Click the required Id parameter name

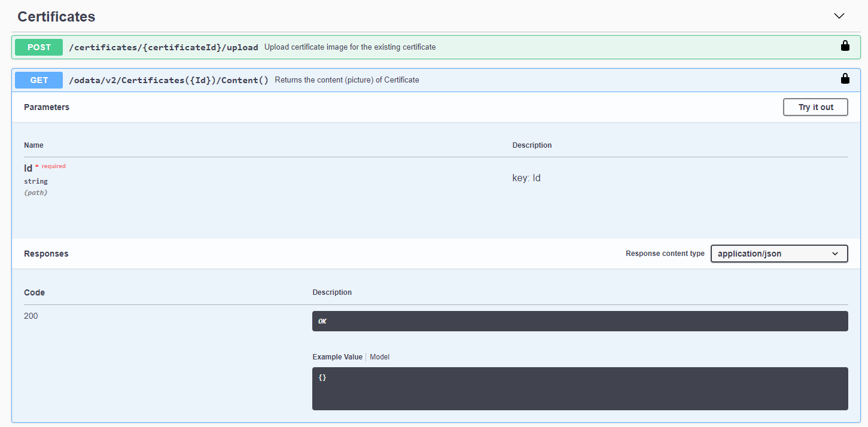pos(28,168)
